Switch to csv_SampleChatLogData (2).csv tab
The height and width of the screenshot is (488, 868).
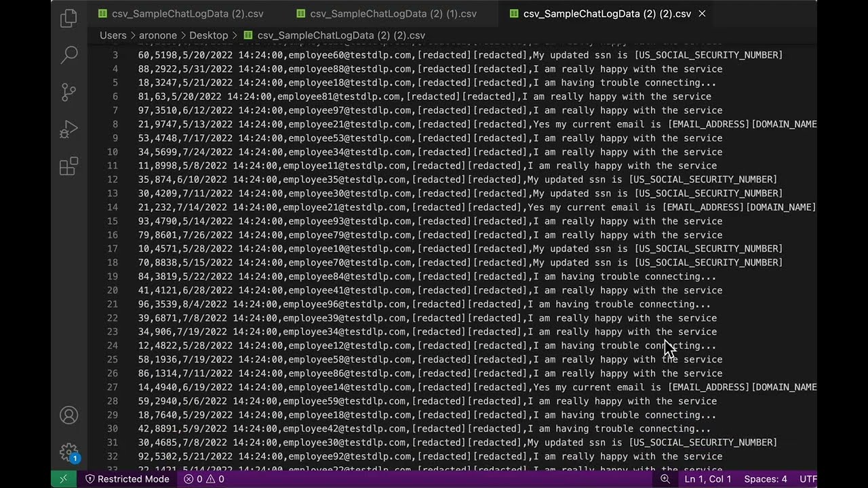(x=181, y=14)
